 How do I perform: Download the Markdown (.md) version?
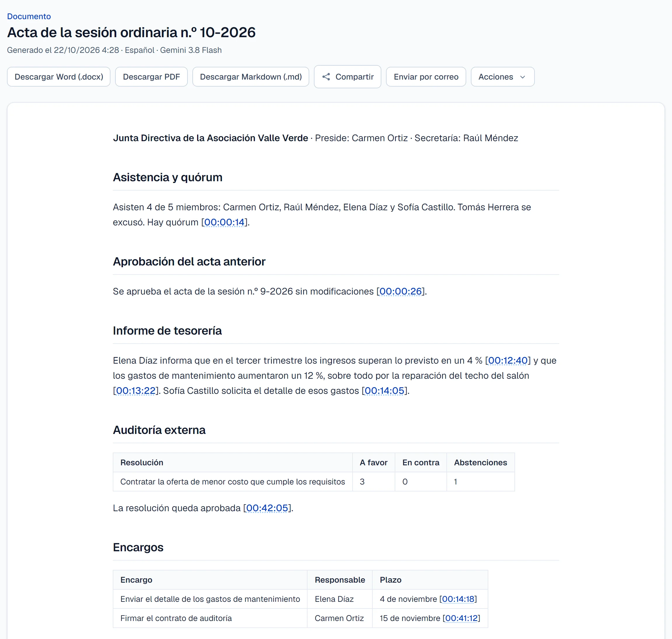tap(251, 77)
